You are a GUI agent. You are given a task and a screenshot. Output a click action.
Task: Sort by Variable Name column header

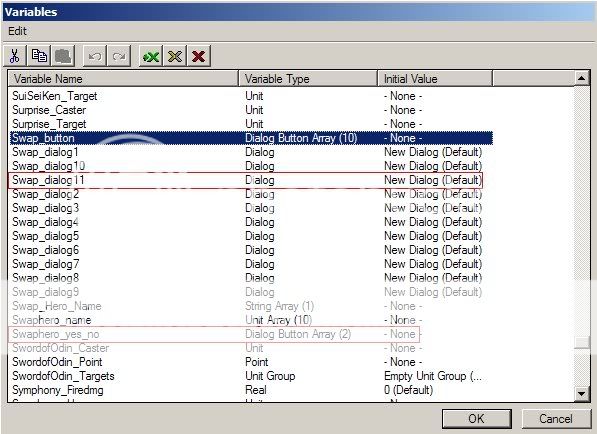(x=123, y=79)
